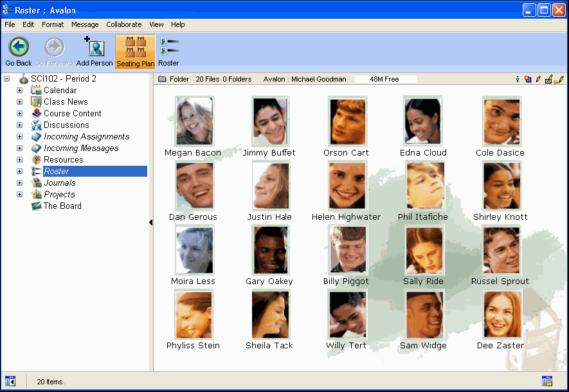
Task: Click the green person icon in the folder bar
Action: coord(518,79)
